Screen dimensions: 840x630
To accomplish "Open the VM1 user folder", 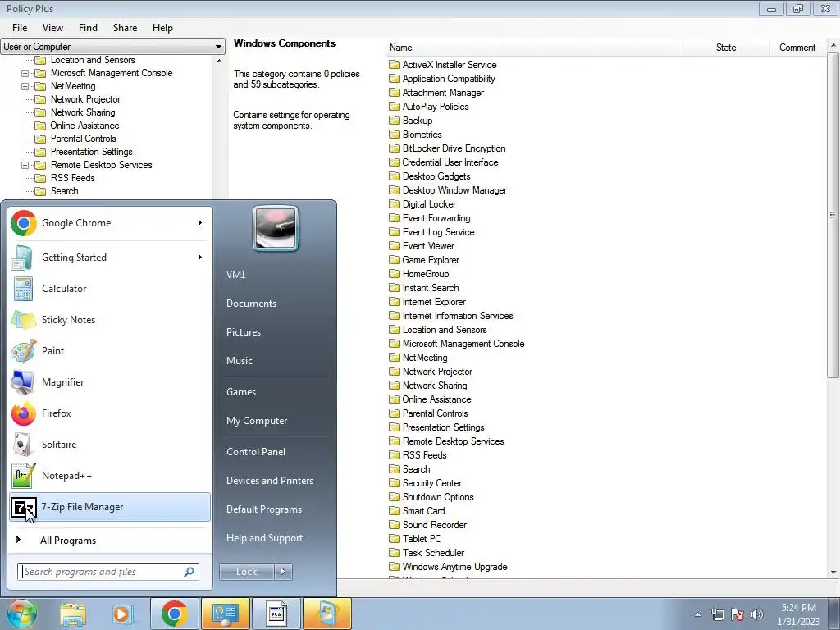I will pyautogui.click(x=235, y=275).
